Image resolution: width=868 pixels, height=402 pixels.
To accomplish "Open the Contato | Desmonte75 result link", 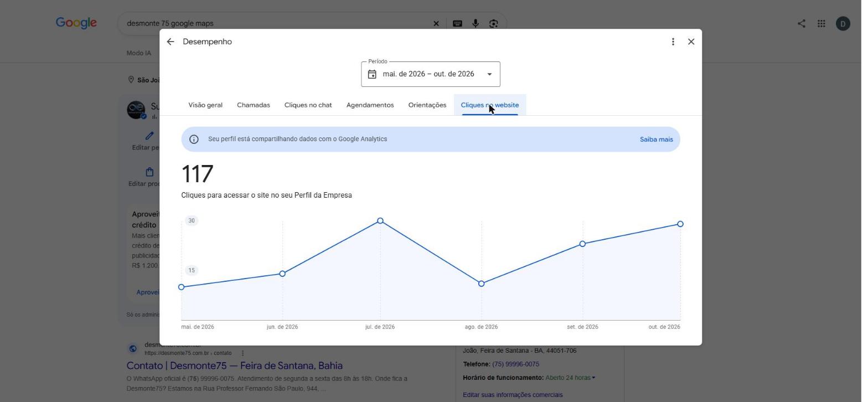I will [x=235, y=365].
